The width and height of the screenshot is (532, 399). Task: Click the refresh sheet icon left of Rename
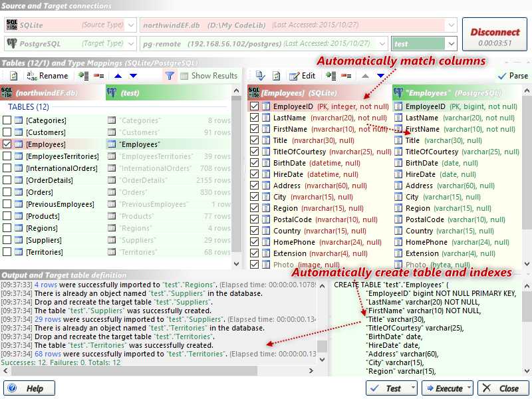tap(13, 76)
